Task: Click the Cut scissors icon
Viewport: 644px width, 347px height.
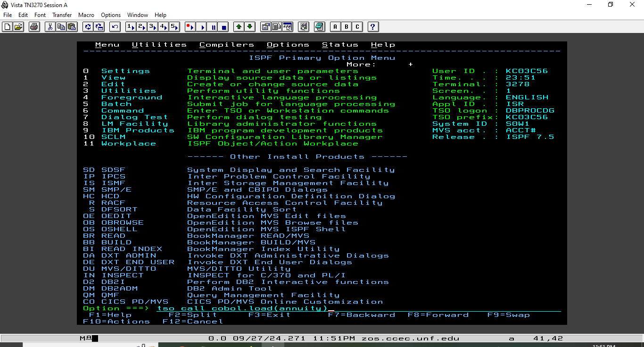Action: [x=50, y=27]
